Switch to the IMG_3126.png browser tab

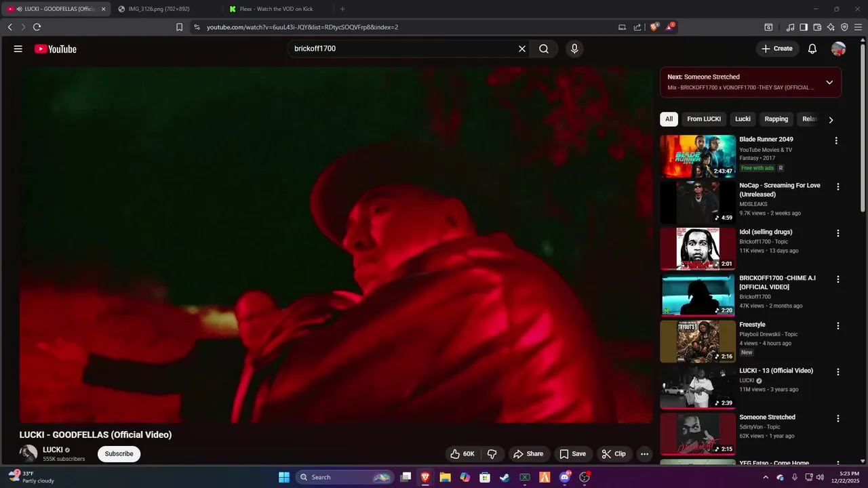[166, 9]
